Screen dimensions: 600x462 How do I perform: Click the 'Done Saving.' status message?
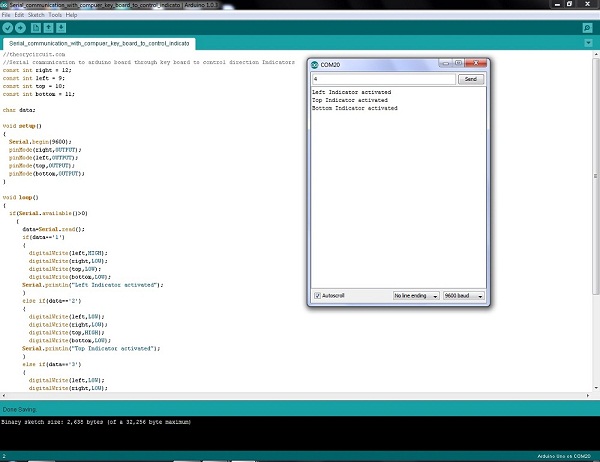click(x=20, y=410)
